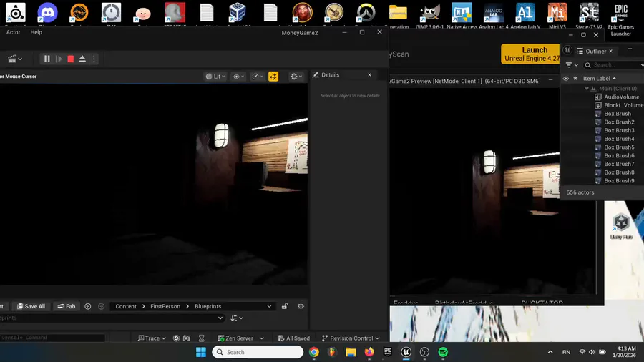Expand the asset search field dropdown chevron
The width and height of the screenshot is (644, 362).
(x=220, y=318)
